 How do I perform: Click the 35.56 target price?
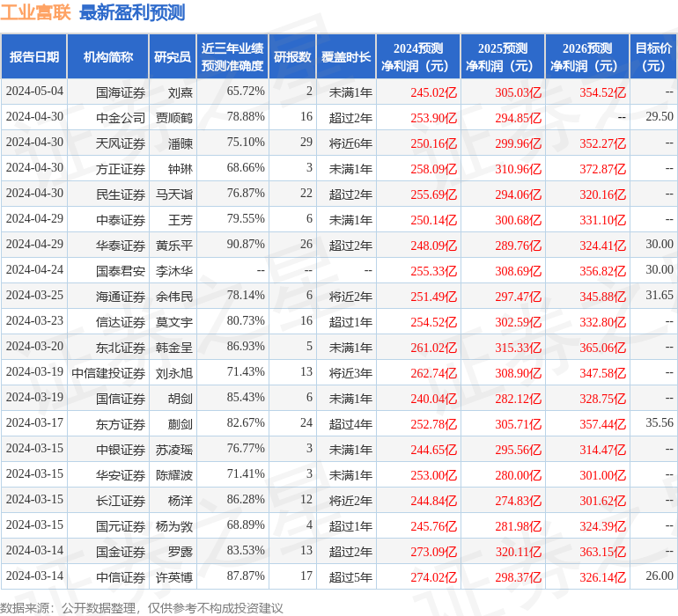(x=660, y=422)
